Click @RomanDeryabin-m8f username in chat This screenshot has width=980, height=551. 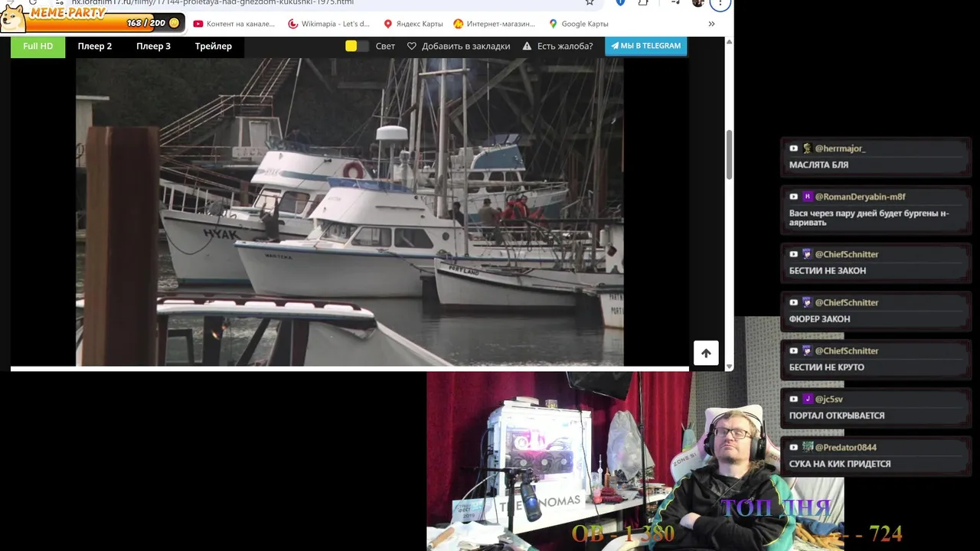pyautogui.click(x=860, y=197)
